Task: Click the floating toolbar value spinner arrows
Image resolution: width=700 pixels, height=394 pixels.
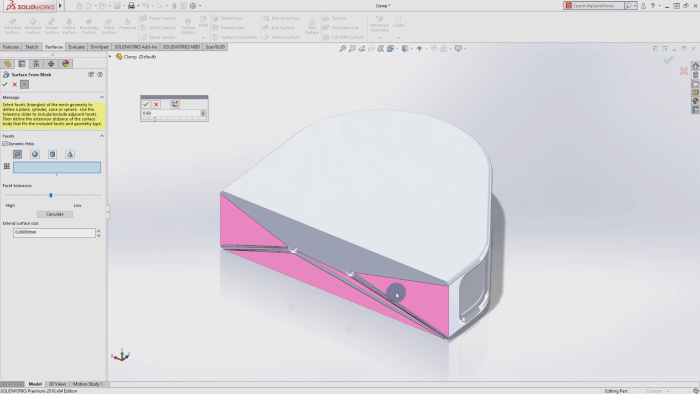Action: tap(203, 113)
